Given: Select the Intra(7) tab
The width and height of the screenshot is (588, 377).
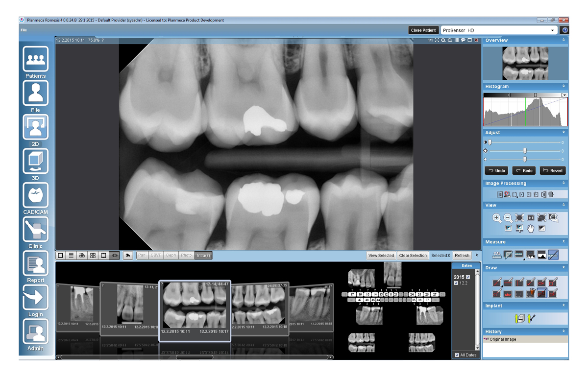Looking at the screenshot, I should [203, 255].
